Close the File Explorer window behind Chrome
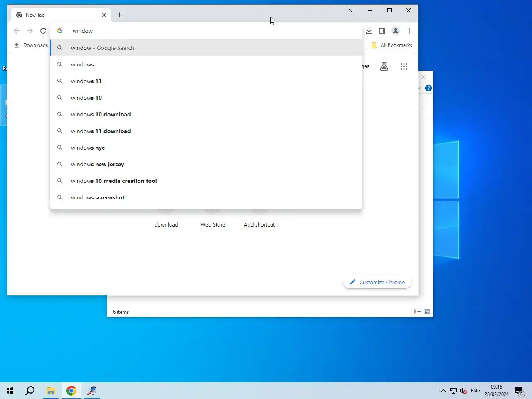Screen dimensions: 532x399 click(x=424, y=77)
